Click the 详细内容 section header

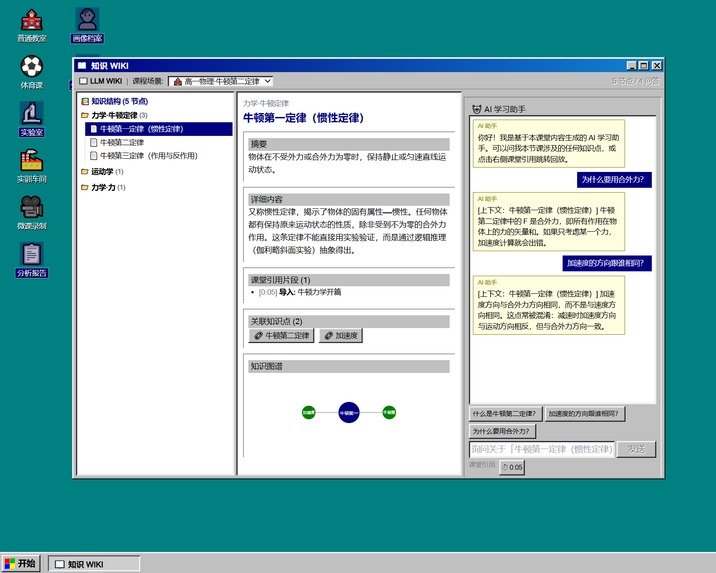coord(349,200)
